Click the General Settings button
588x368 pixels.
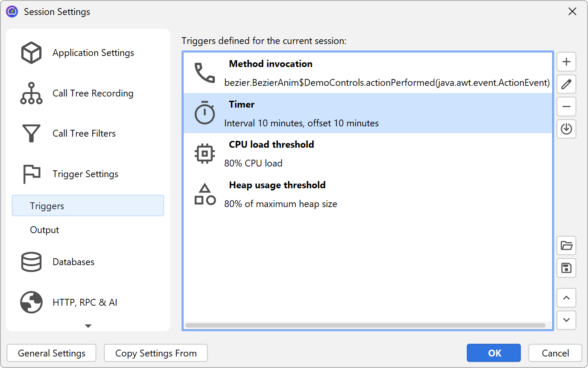tap(52, 353)
